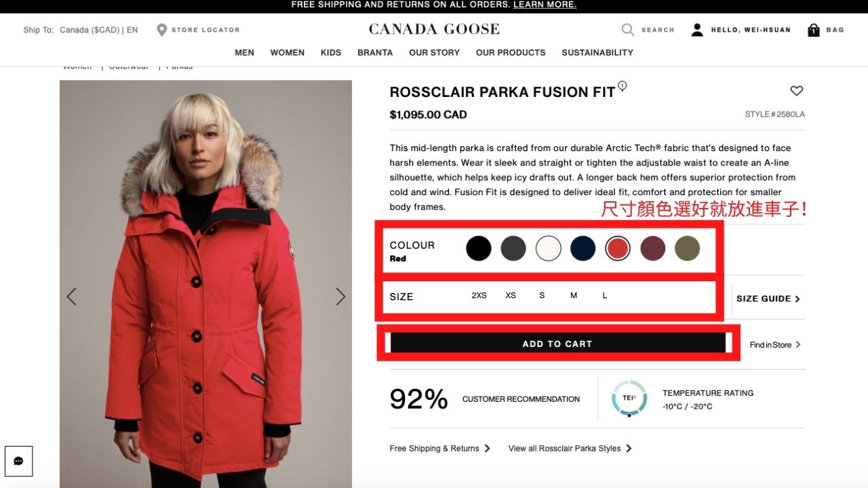Show next product image arrow
Viewport: 868px width, 488px height.
click(340, 296)
